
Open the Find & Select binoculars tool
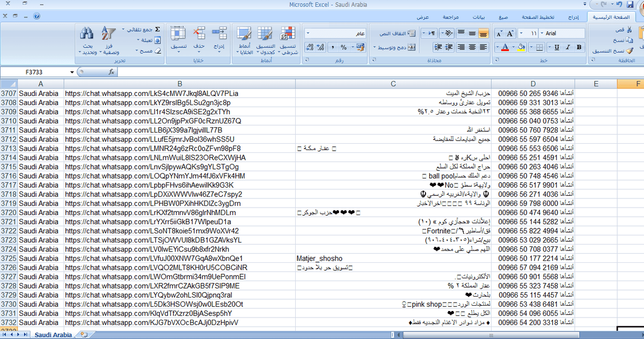coord(87,34)
